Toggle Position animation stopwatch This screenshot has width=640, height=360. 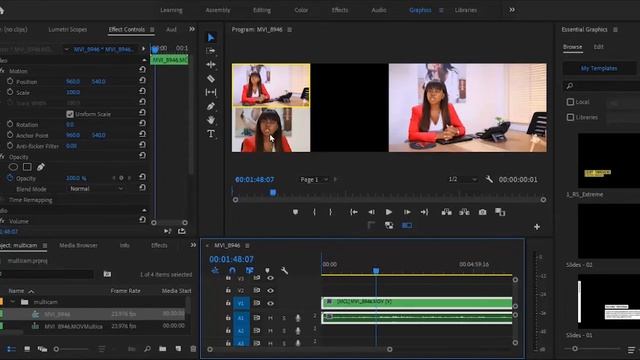10,81
